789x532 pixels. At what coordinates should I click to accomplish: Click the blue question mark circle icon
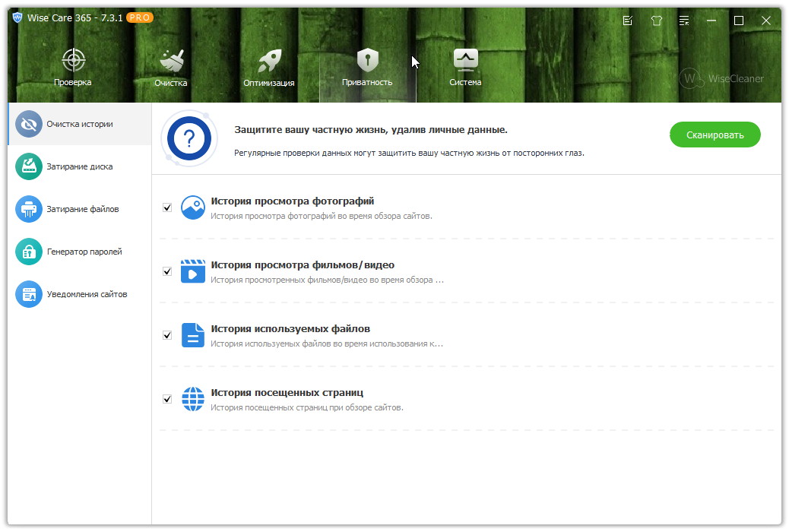click(189, 138)
